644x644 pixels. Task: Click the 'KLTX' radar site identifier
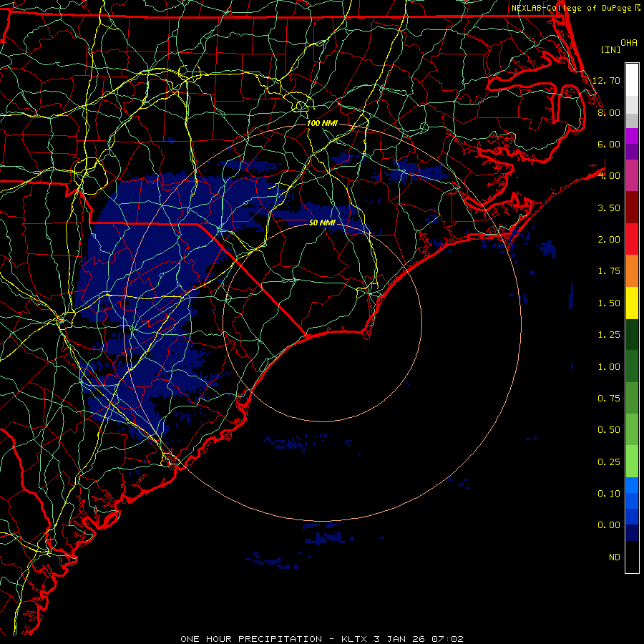tap(354, 639)
